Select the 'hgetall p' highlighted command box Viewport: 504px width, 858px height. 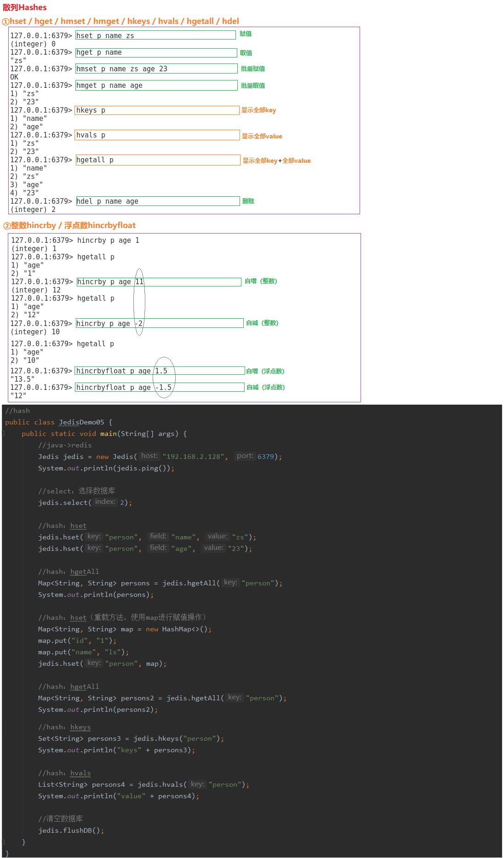tap(157, 160)
